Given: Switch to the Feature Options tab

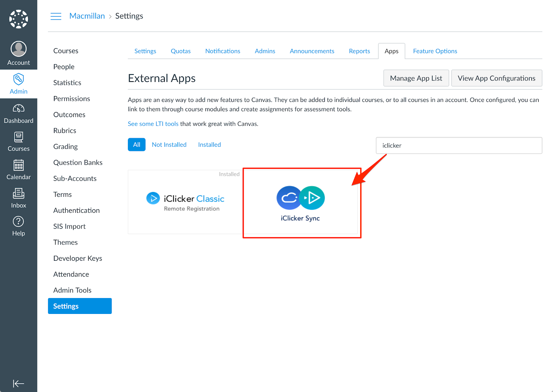Looking at the screenshot, I should pyautogui.click(x=435, y=51).
